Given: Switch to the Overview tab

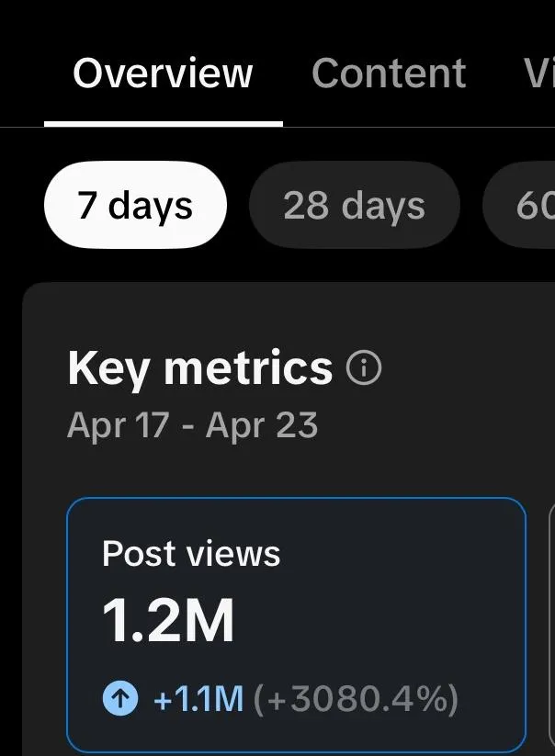Looking at the screenshot, I should tap(163, 73).
